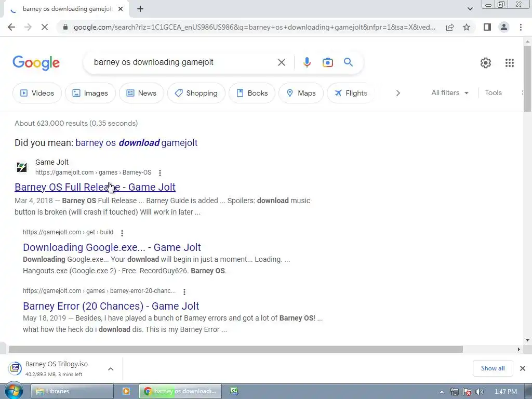Start voice search with the microphone icon
Image resolution: width=532 pixels, height=399 pixels.
click(307, 62)
